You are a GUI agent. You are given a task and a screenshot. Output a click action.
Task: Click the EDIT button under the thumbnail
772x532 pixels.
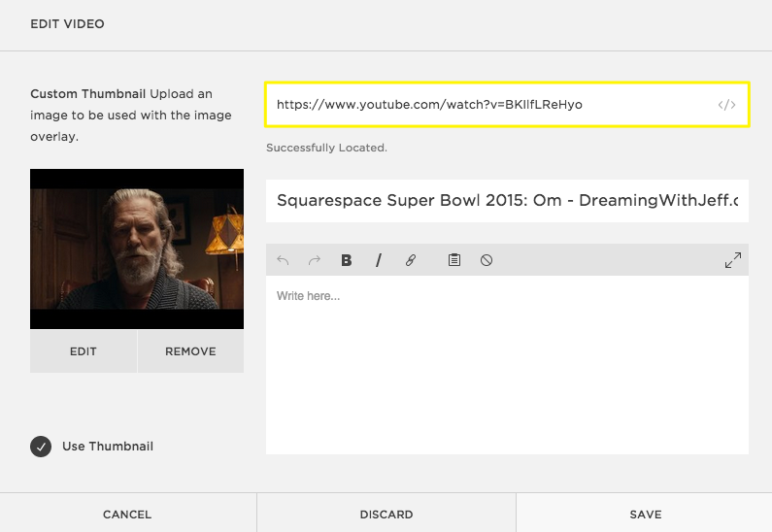tap(84, 351)
